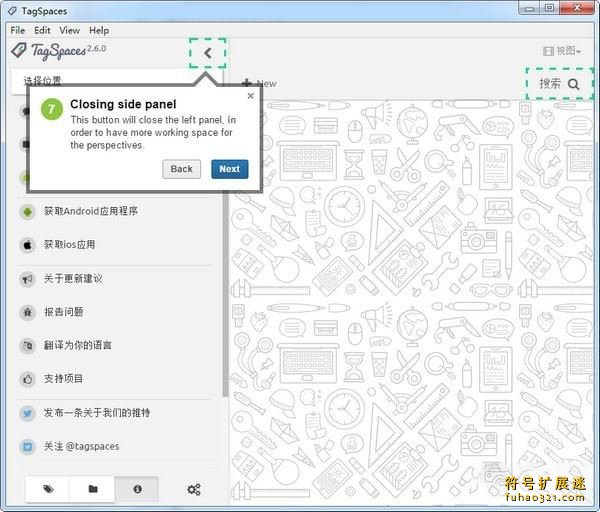The width and height of the screenshot is (600, 512).
Task: Open the 报告问题 link
Action: (64, 312)
